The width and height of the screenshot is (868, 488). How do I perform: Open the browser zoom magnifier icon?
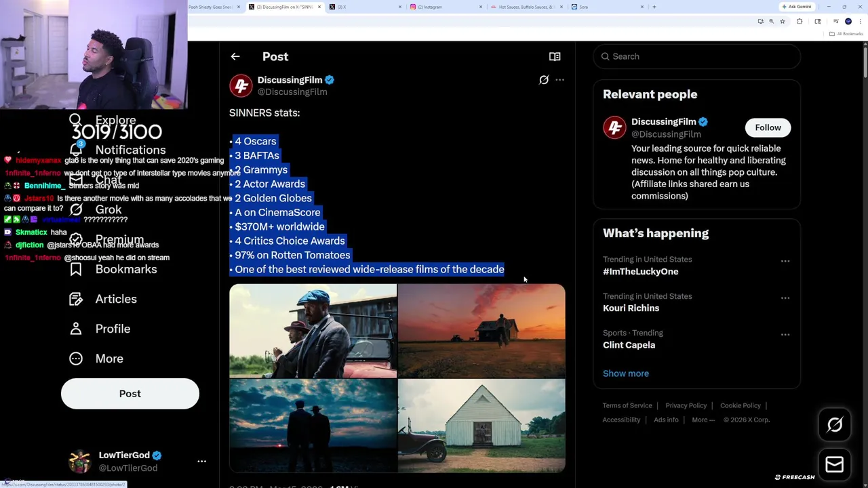[x=771, y=22]
